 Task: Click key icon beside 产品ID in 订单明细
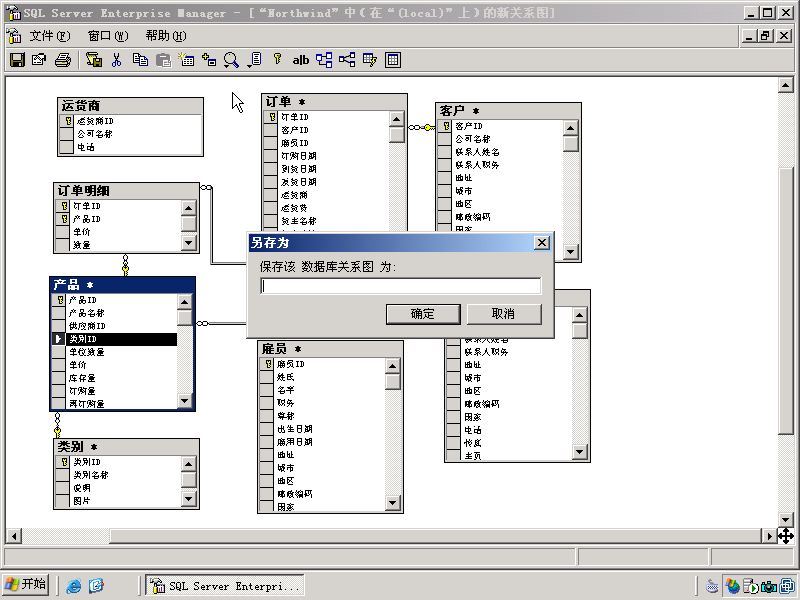63,219
